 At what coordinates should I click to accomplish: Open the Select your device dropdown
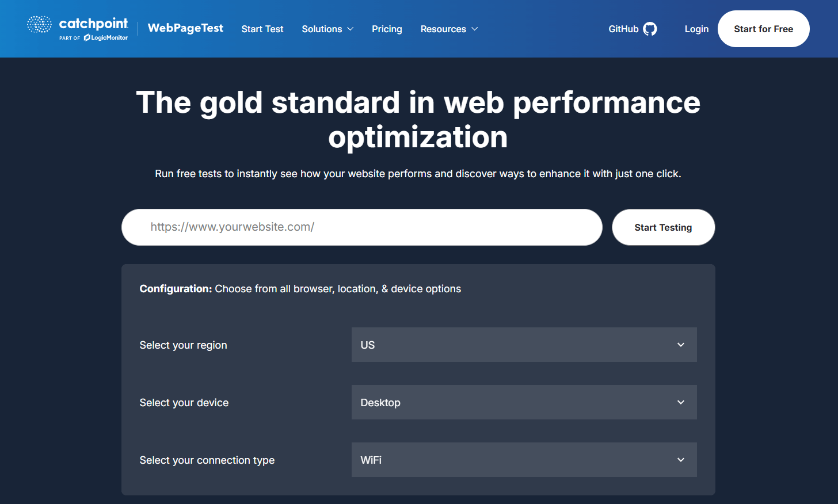click(524, 402)
